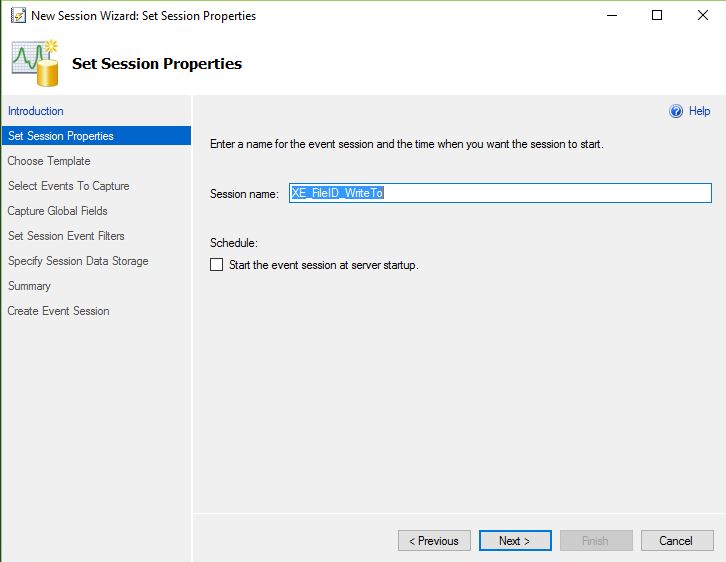This screenshot has width=726, height=562.
Task: Go to the Introduction page
Action: point(35,111)
